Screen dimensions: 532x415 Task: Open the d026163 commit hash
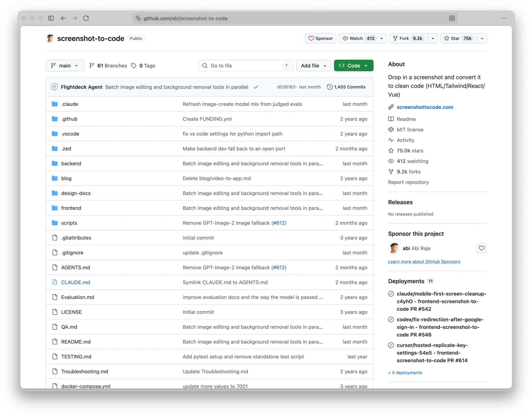(x=286, y=87)
